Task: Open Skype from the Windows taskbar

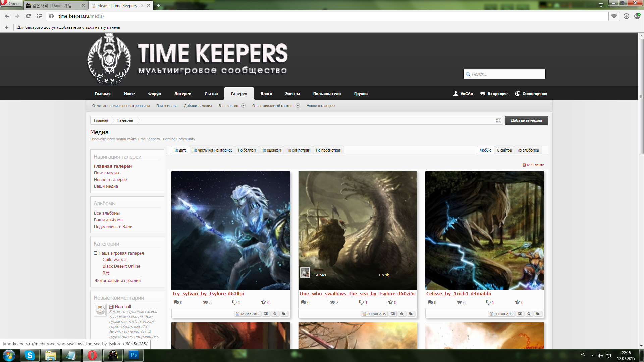Action: (30, 355)
